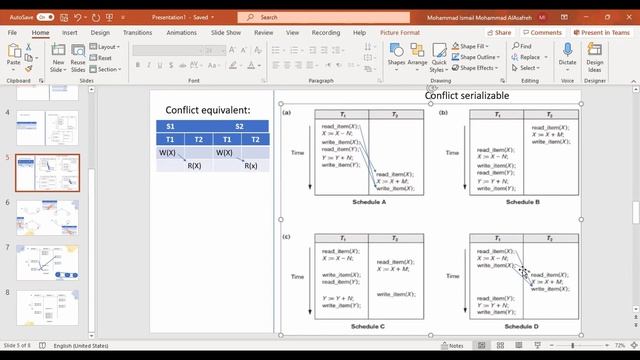
Task: Switch to the Insert tab
Action: 70,32
